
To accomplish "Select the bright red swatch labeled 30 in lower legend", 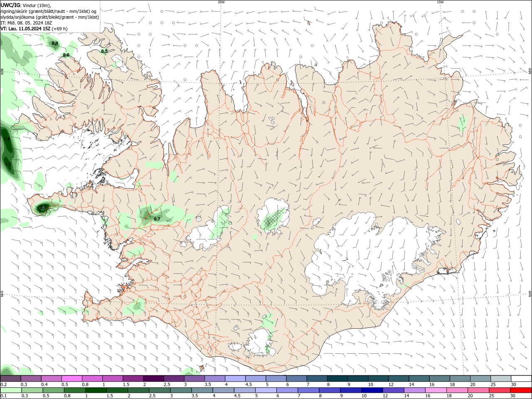I will tap(520, 390).
